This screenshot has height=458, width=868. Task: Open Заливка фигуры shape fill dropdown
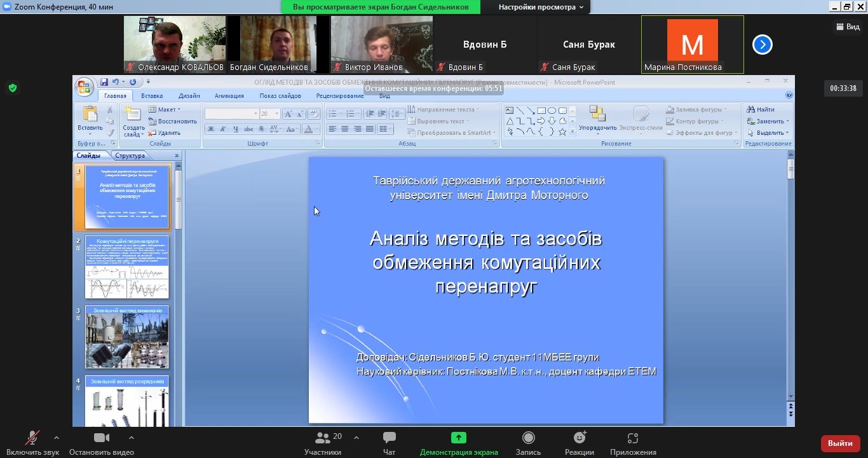pos(698,109)
